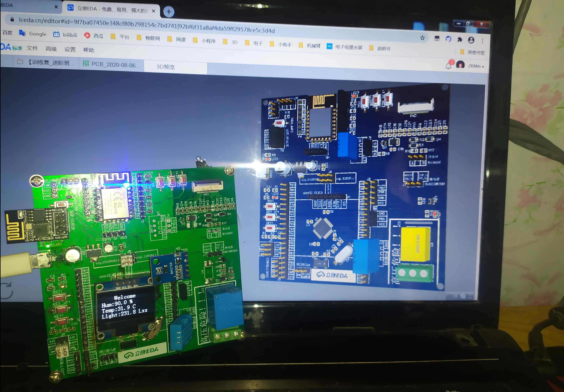Open the 物联网 bookmark folder
564x392 pixels.
(x=148, y=38)
